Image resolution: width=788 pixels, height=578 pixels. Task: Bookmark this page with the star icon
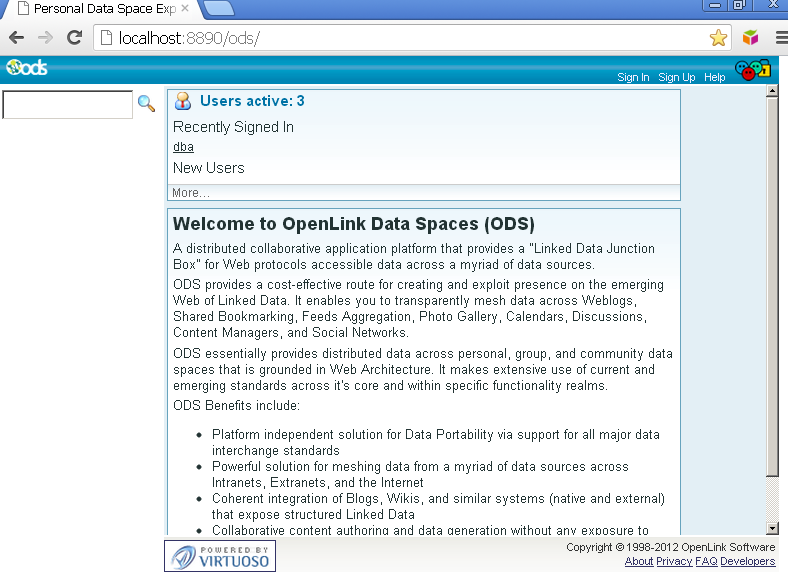coord(718,38)
